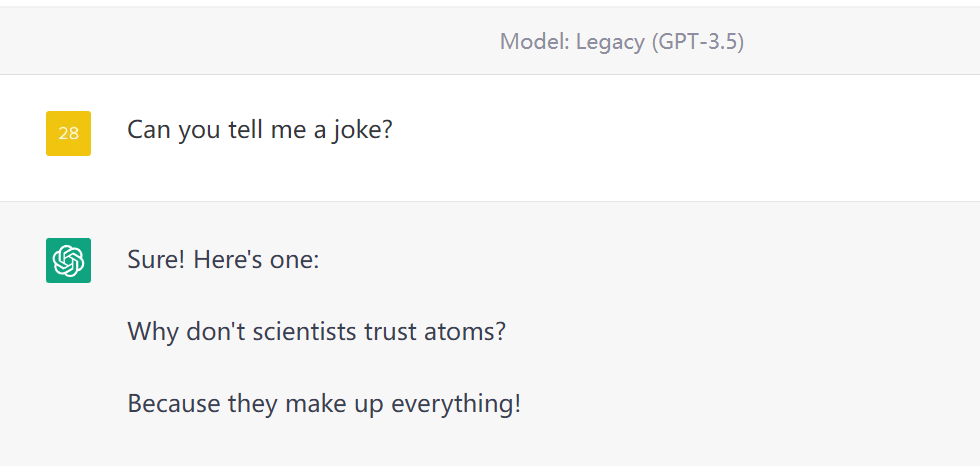
Task: Click the word "Sure!" in the reply
Action: [156, 259]
